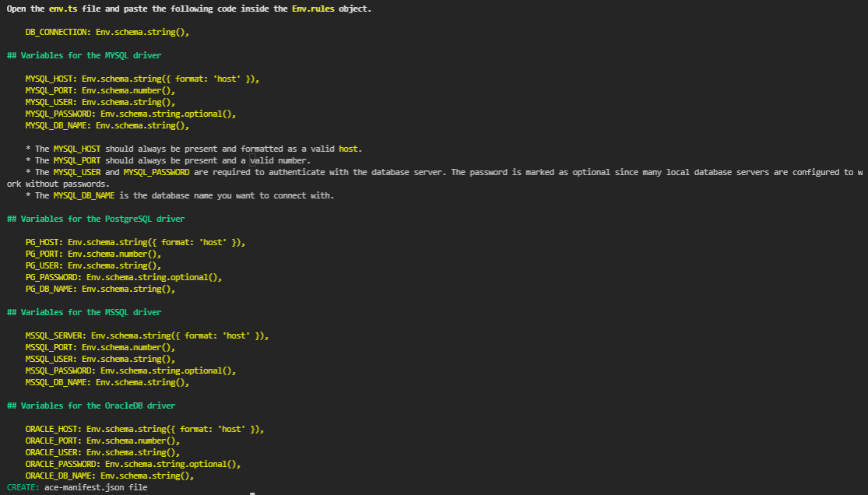Click the bullet about MYSQL_PORT valid number

pyautogui.click(x=168, y=160)
